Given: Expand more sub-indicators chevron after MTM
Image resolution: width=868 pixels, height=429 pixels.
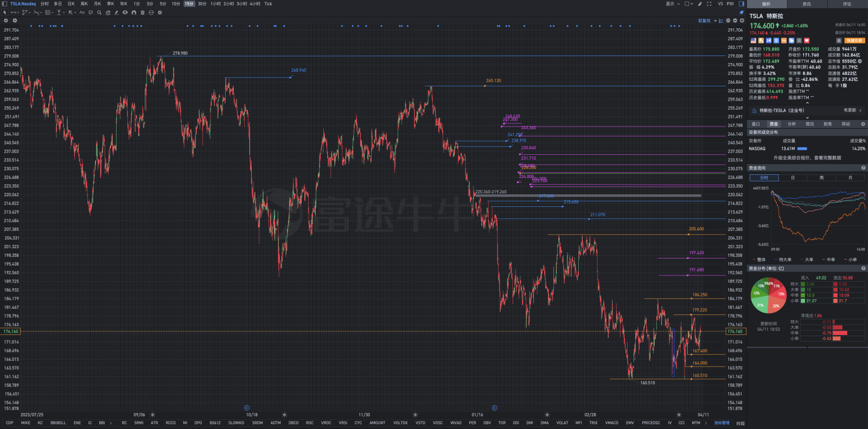Looking at the screenshot, I should tap(706, 422).
